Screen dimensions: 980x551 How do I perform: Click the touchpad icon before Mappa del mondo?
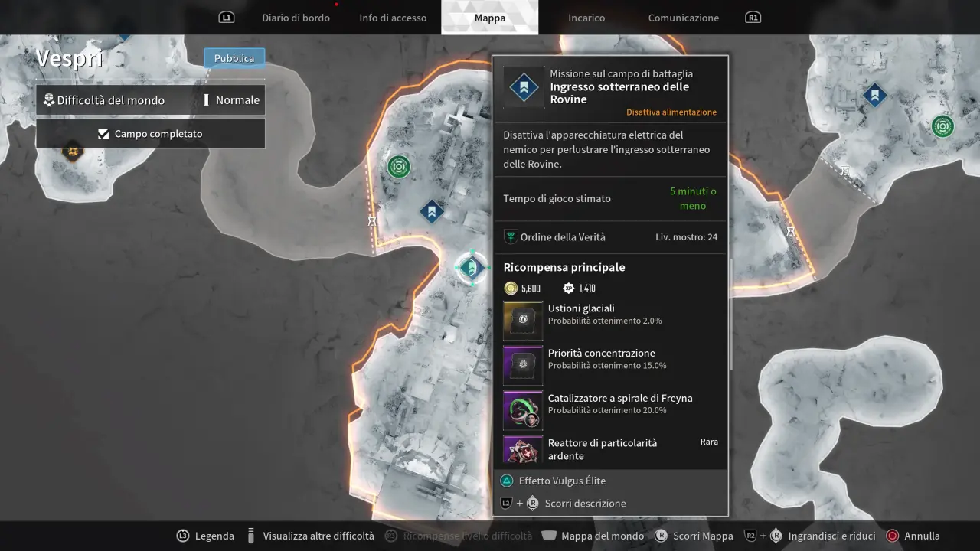click(x=549, y=536)
